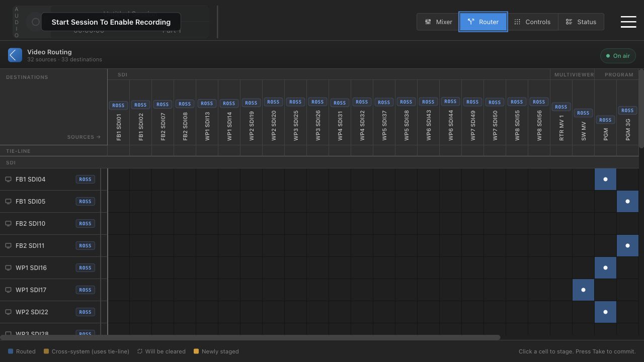Click the Newly staged legend swatch
This screenshot has height=362, width=644.
click(x=196, y=351)
